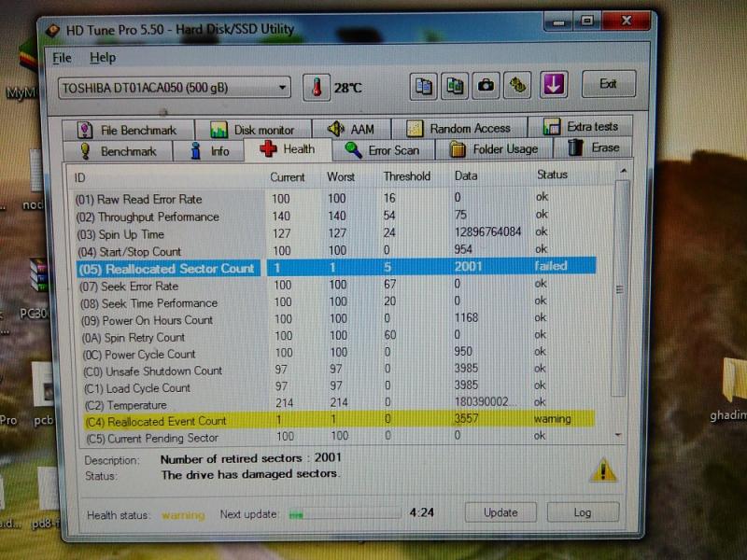Maximize the HD Tune Pro window
This screenshot has width=747, height=560.
tap(587, 21)
